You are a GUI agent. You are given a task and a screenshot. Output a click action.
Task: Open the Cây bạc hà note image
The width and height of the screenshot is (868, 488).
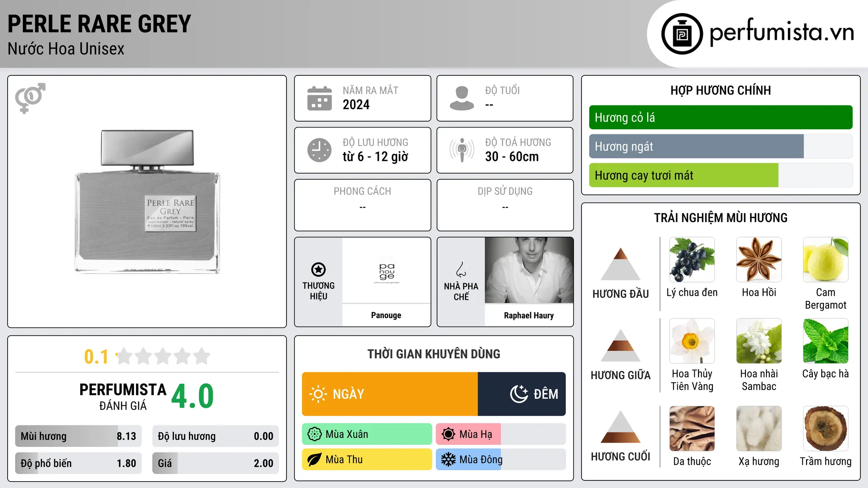[x=826, y=341]
